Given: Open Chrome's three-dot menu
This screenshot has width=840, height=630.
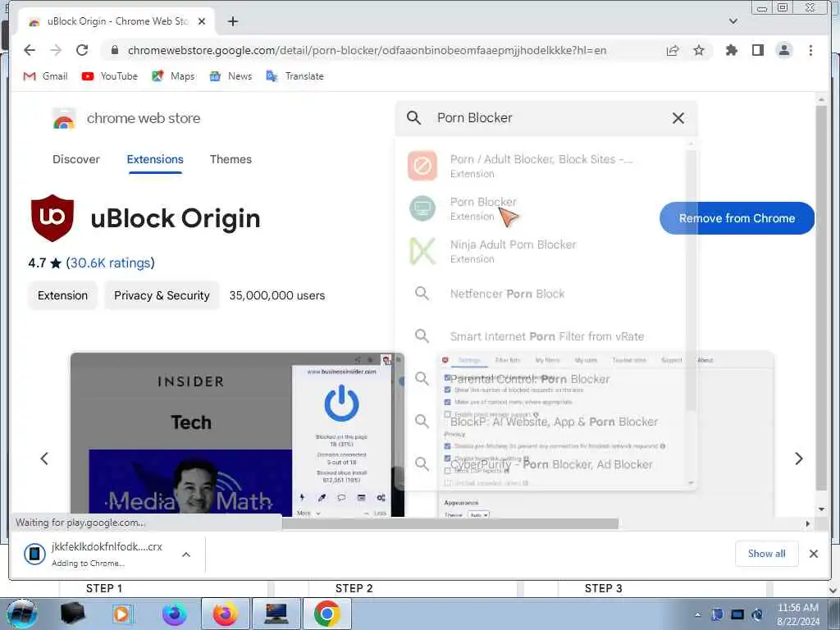Looking at the screenshot, I should 810,50.
